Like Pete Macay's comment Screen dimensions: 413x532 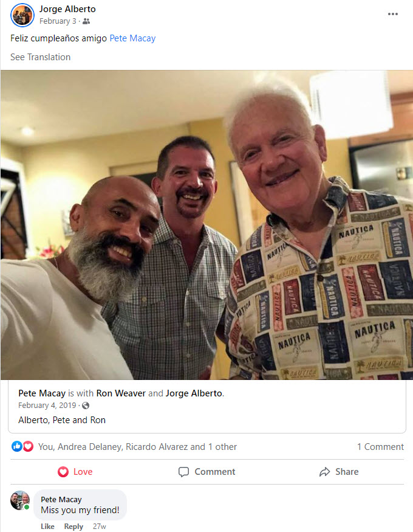point(47,527)
